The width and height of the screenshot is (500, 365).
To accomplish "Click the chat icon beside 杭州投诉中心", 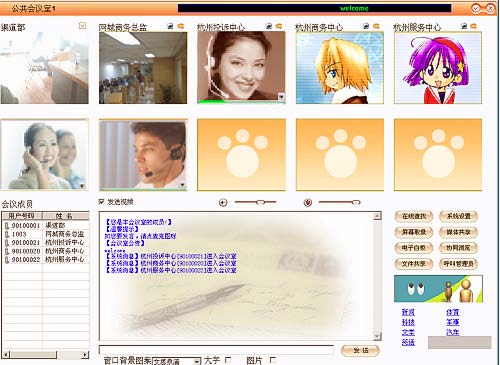I will pyautogui.click(x=279, y=26).
